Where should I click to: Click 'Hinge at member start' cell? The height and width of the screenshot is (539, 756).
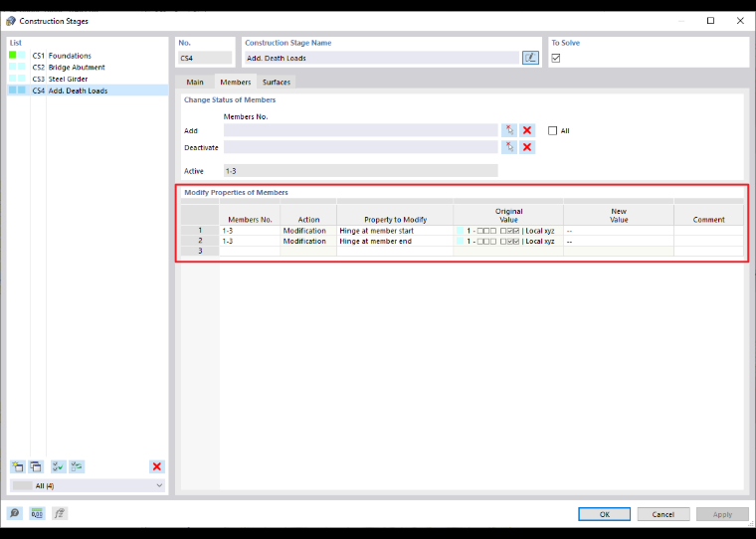pos(395,231)
